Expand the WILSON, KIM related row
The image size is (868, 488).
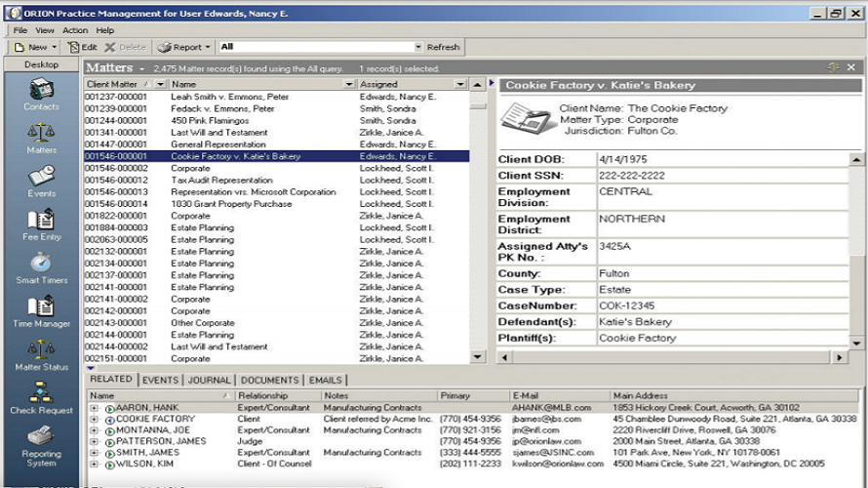[x=94, y=465]
